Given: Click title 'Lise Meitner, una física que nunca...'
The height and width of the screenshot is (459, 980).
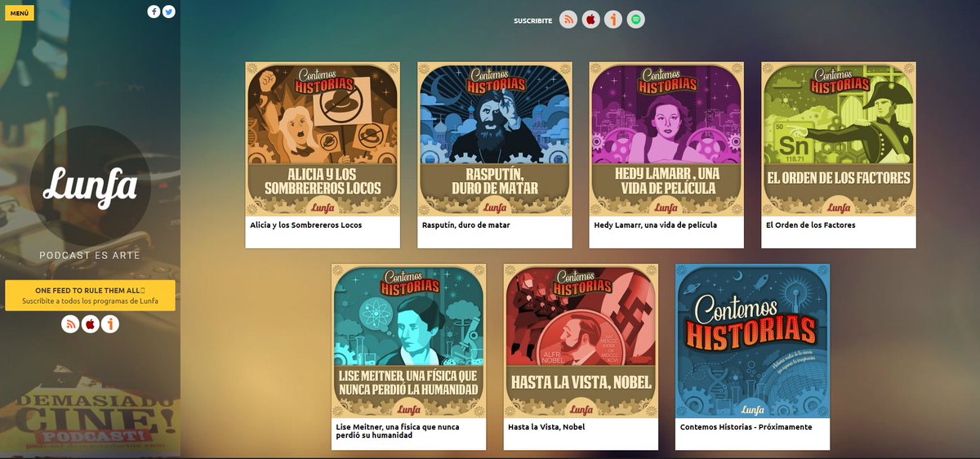Looking at the screenshot, I should 398,431.
